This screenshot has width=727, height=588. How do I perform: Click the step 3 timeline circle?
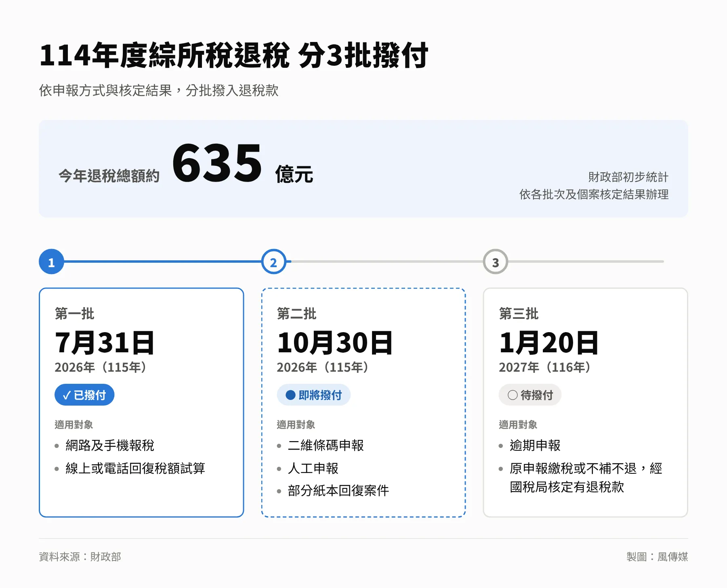click(496, 262)
